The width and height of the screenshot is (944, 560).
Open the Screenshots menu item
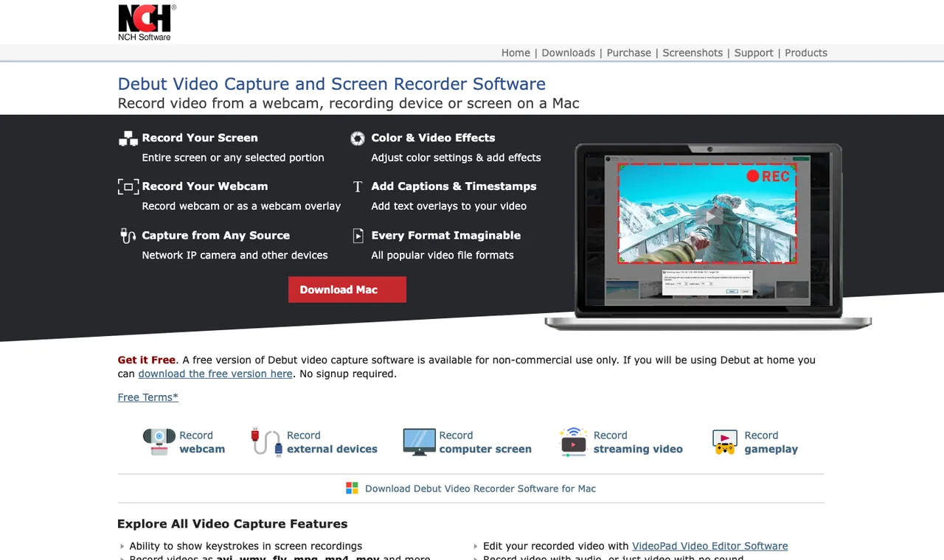coord(693,53)
